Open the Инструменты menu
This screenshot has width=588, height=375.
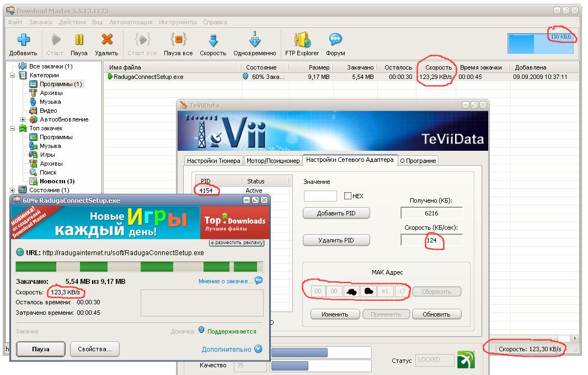(x=178, y=22)
